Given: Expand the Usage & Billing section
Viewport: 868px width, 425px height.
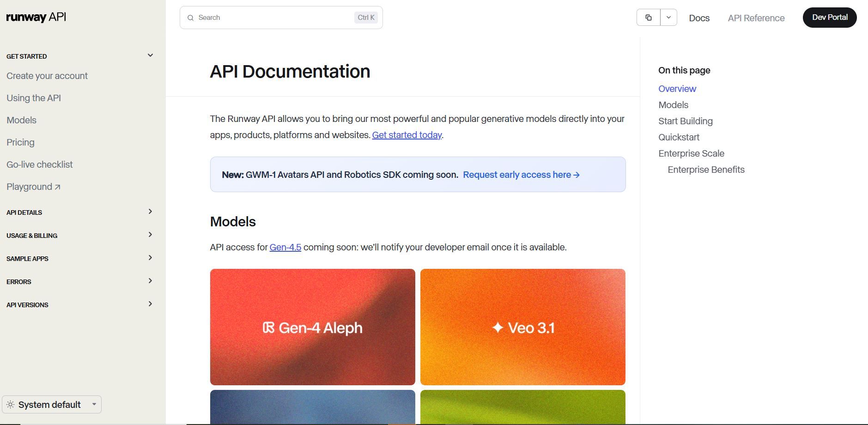Looking at the screenshot, I should click(x=150, y=235).
